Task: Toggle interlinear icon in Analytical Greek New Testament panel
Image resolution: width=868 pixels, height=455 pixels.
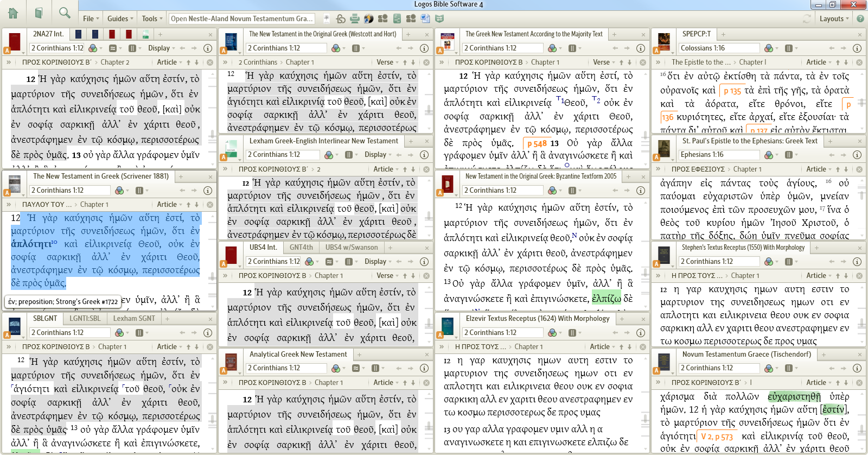Action: 356,368
